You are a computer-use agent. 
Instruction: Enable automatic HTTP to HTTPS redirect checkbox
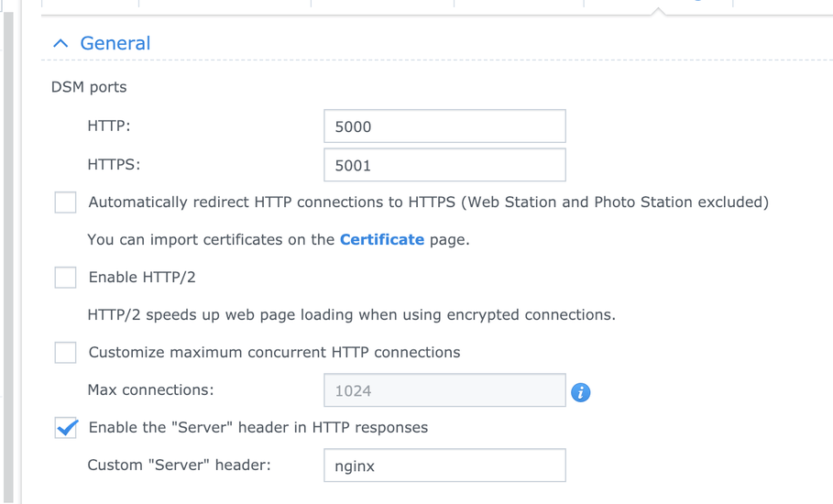click(x=65, y=203)
